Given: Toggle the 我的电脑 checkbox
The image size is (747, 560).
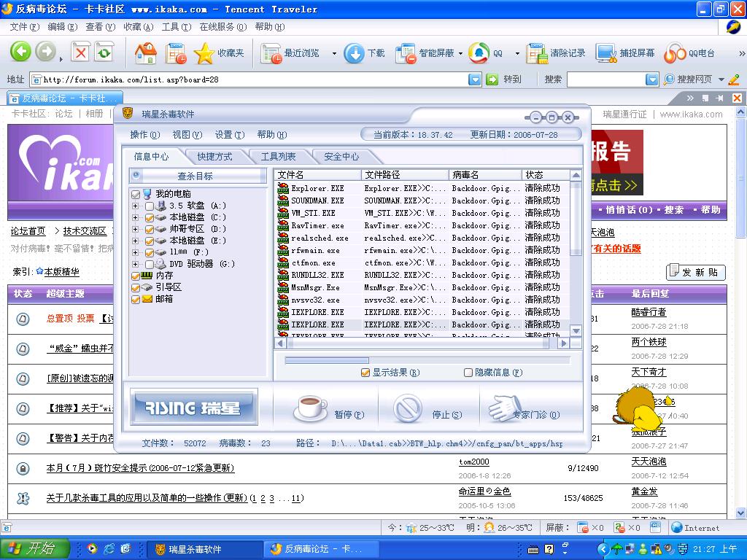Looking at the screenshot, I should [x=136, y=194].
